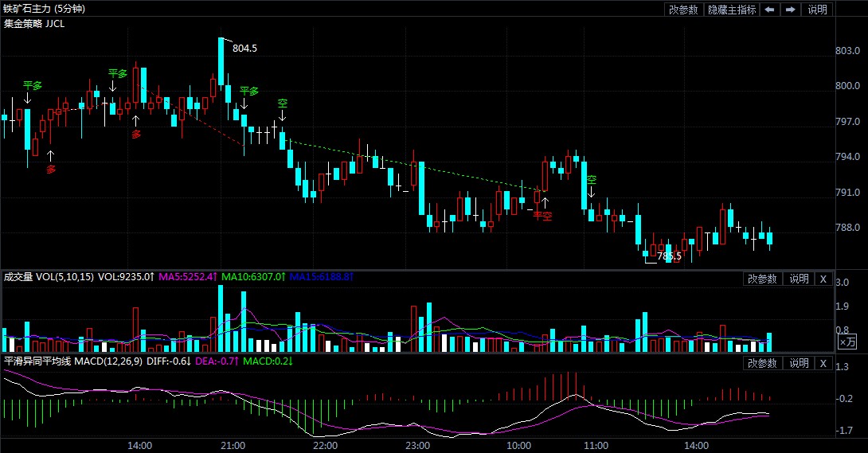Select the 成交量 VOL(5,10,15) indicator label
The image size is (868, 453).
[49, 277]
